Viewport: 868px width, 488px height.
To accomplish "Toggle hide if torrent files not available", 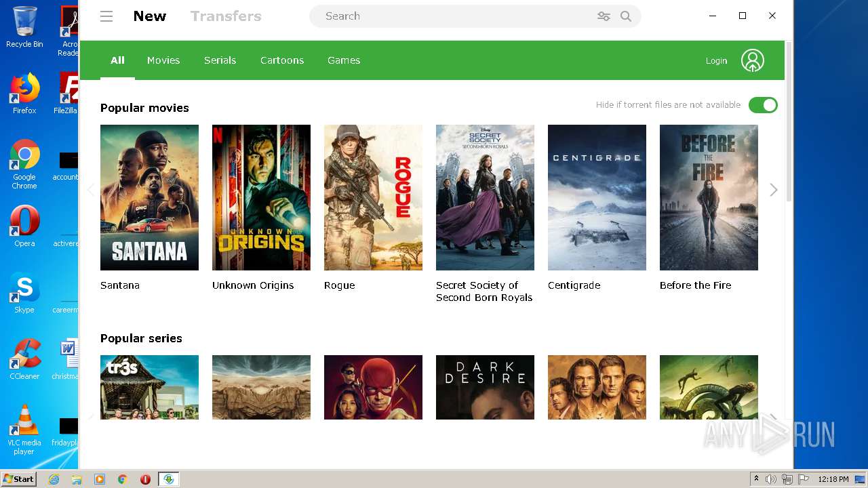I will pos(763,105).
